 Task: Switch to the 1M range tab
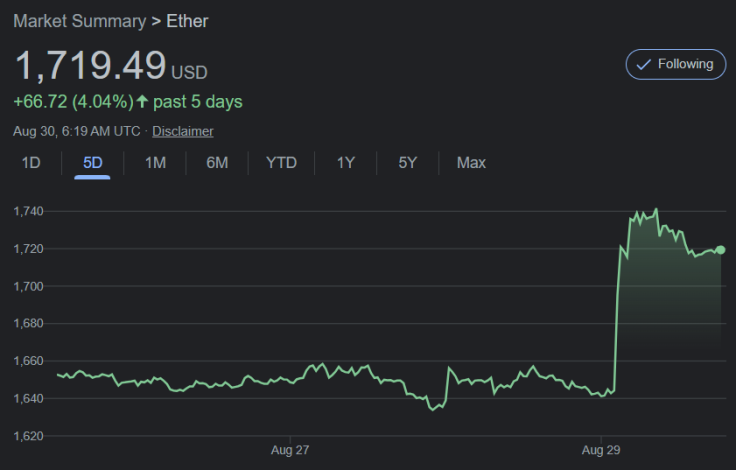click(x=155, y=162)
